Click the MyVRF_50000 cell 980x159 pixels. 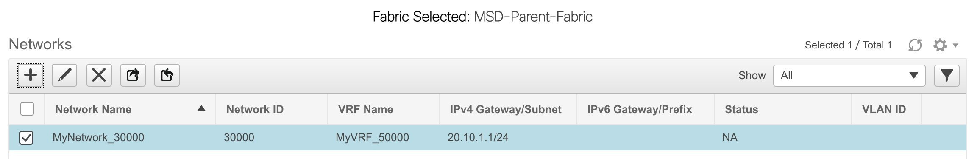[372, 137]
